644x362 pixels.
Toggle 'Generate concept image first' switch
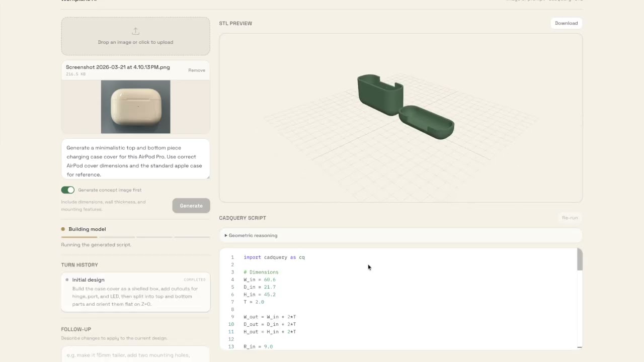[68, 190]
